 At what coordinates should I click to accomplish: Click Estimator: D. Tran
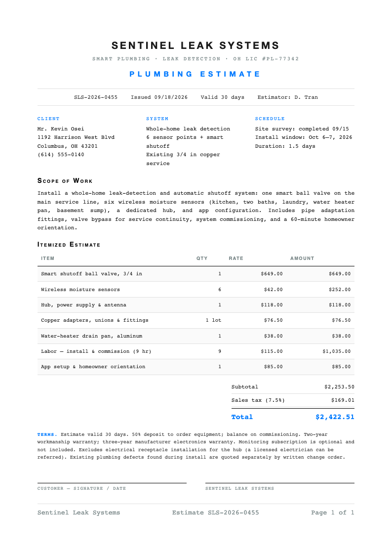coord(287,97)
